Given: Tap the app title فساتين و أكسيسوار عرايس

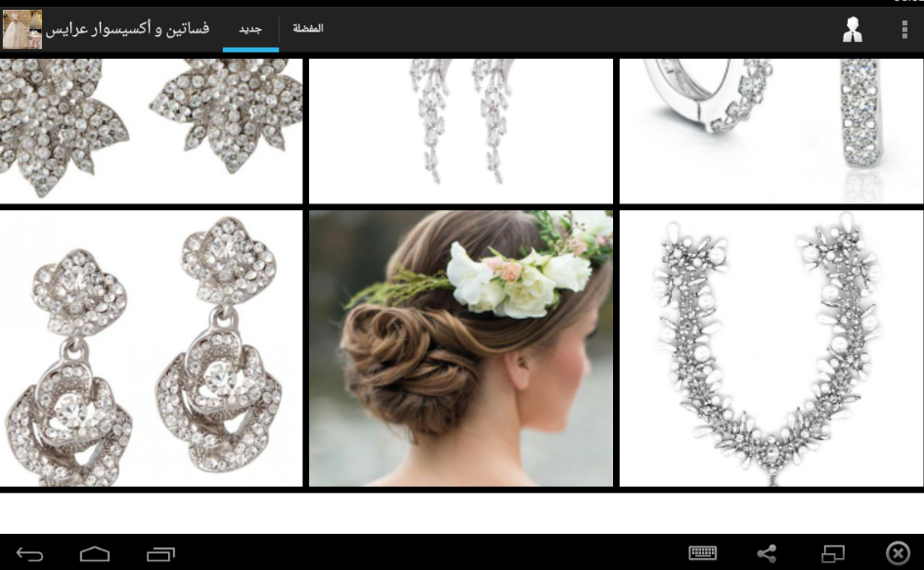Looking at the screenshot, I should [127, 28].
